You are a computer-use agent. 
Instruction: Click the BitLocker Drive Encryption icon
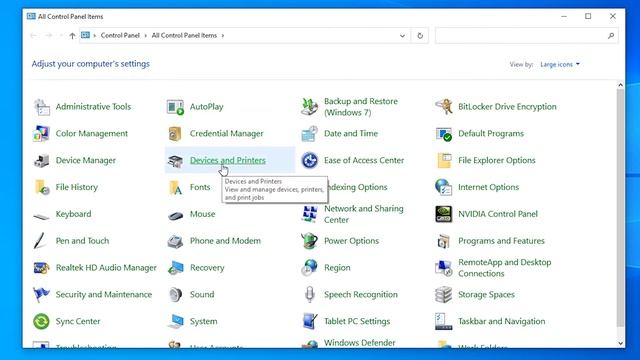(444, 107)
